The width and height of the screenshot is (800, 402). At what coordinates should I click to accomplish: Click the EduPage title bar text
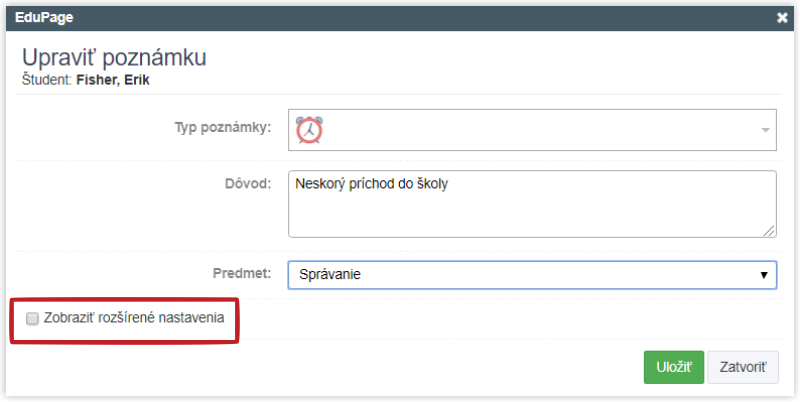click(x=44, y=17)
